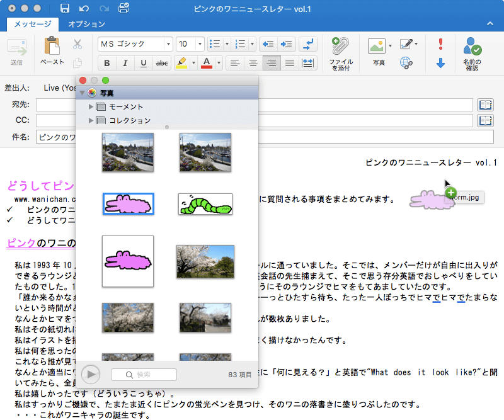This screenshot has height=420, width=504.
Task: Click the low importance down arrow icon
Action: coord(440,62)
